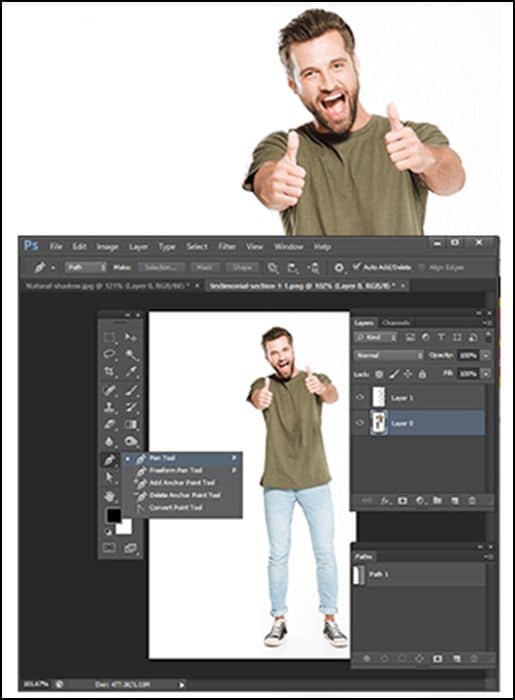Add mask icon in Paths panel
Viewport: 515px width, 700px height.
[437, 658]
